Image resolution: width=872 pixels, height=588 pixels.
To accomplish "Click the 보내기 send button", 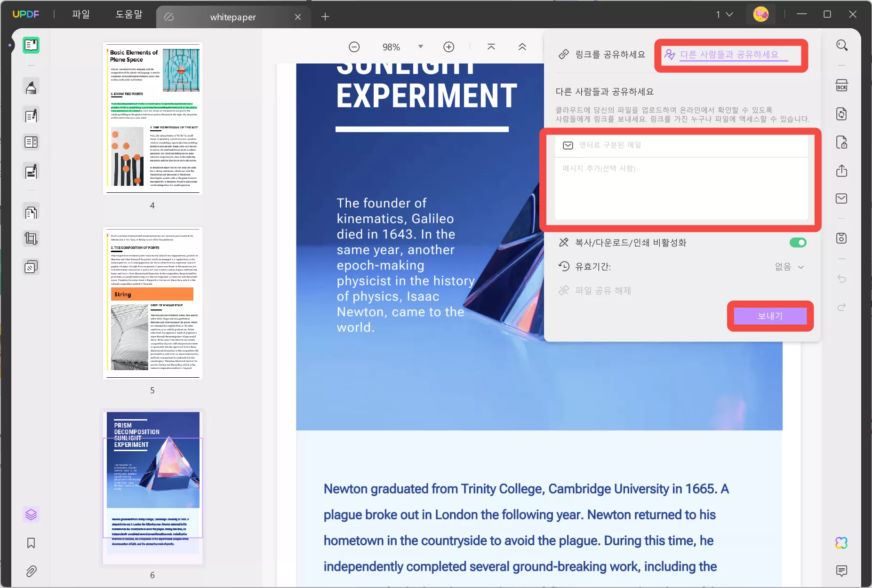I will coord(770,316).
